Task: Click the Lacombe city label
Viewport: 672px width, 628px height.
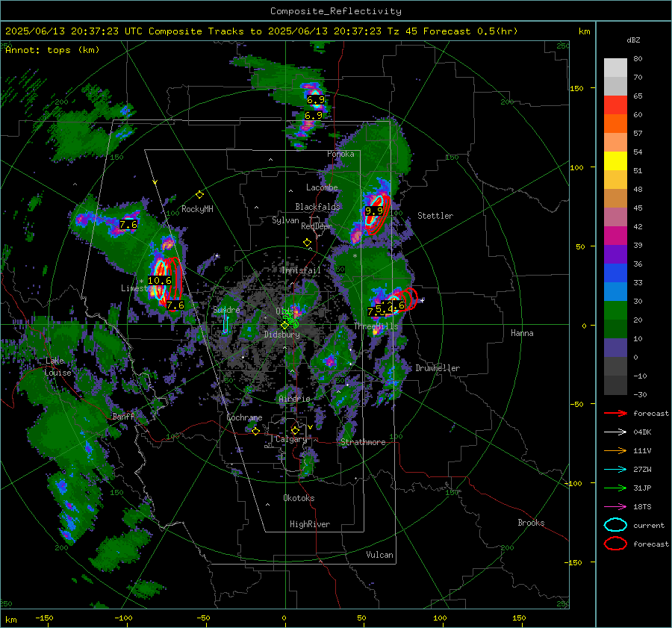Action: [x=322, y=187]
